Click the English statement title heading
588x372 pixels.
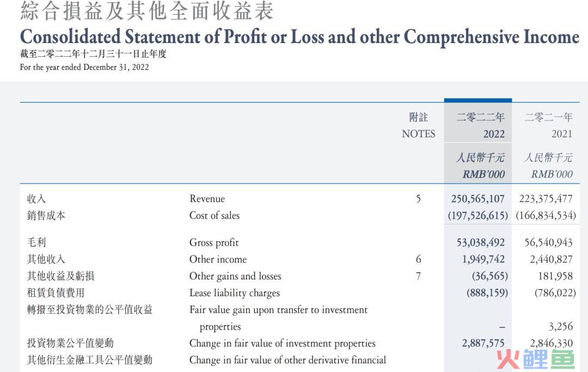coord(299,37)
